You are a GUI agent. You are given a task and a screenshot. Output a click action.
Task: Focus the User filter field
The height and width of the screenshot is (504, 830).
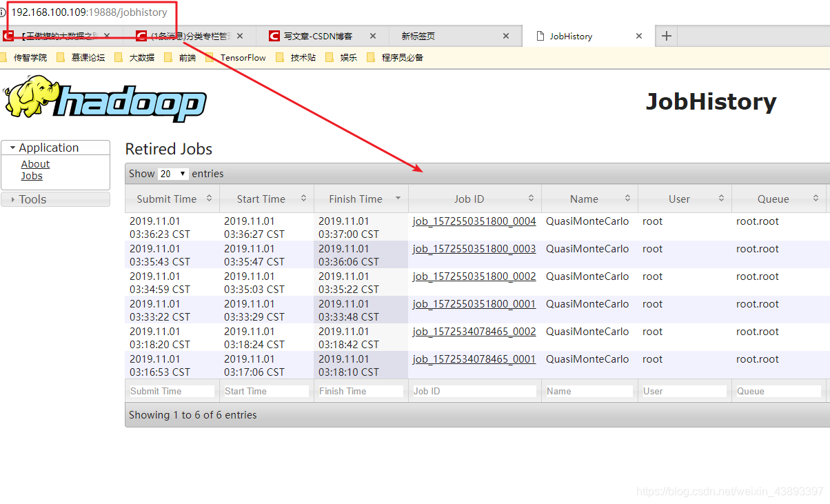click(685, 391)
